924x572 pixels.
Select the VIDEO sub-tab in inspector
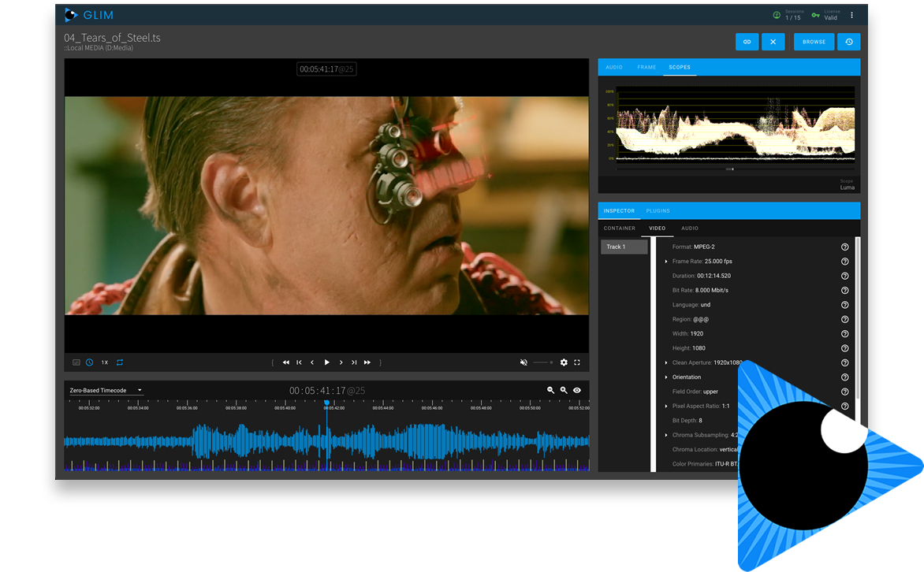[657, 228]
